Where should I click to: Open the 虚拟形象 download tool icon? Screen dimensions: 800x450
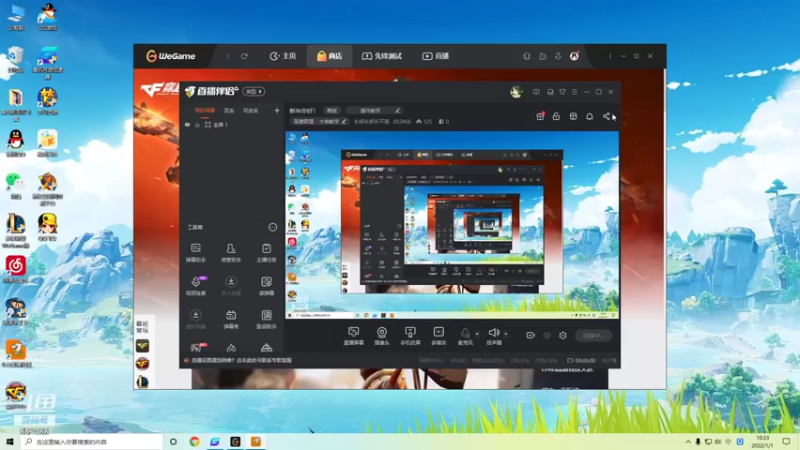195,319
